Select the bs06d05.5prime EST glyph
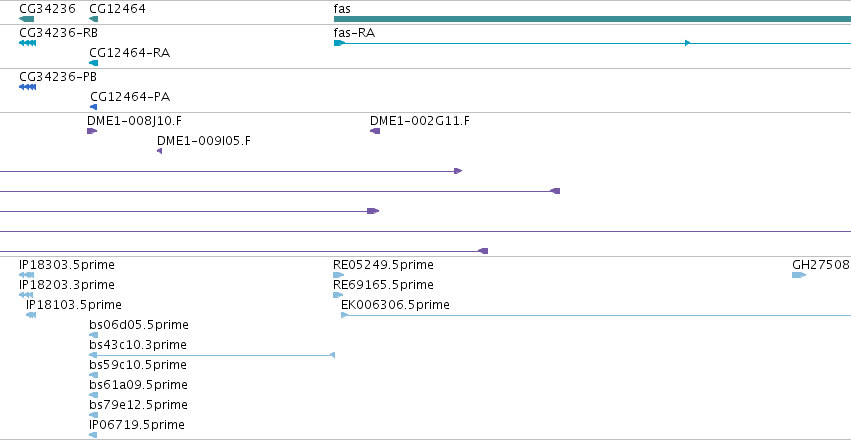This screenshot has width=851, height=440. (93, 335)
